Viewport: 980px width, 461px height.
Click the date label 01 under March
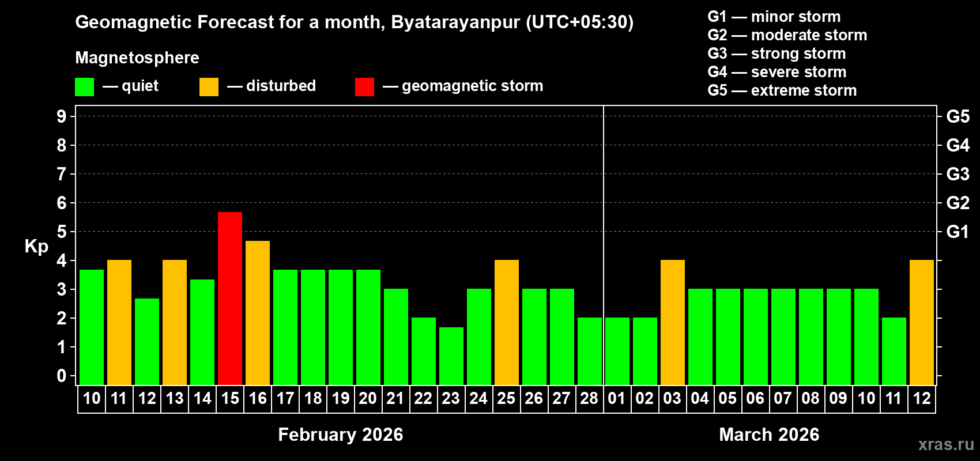pyautogui.click(x=617, y=399)
